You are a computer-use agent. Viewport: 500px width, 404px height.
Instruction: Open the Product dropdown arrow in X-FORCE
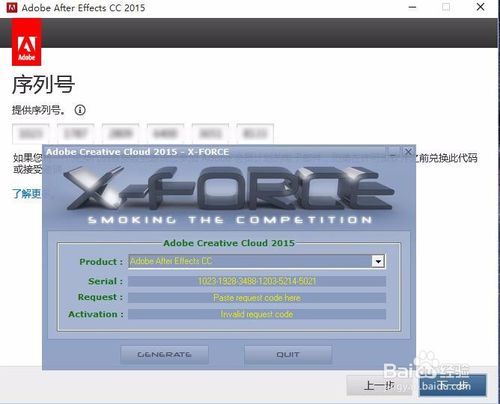pyautogui.click(x=378, y=261)
